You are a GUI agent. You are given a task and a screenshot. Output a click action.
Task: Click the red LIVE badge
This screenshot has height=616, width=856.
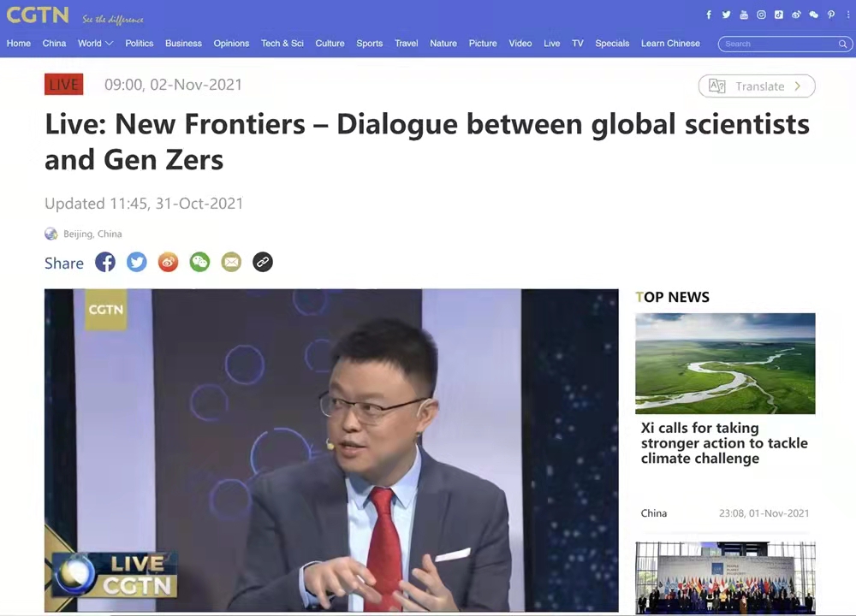[x=64, y=85]
